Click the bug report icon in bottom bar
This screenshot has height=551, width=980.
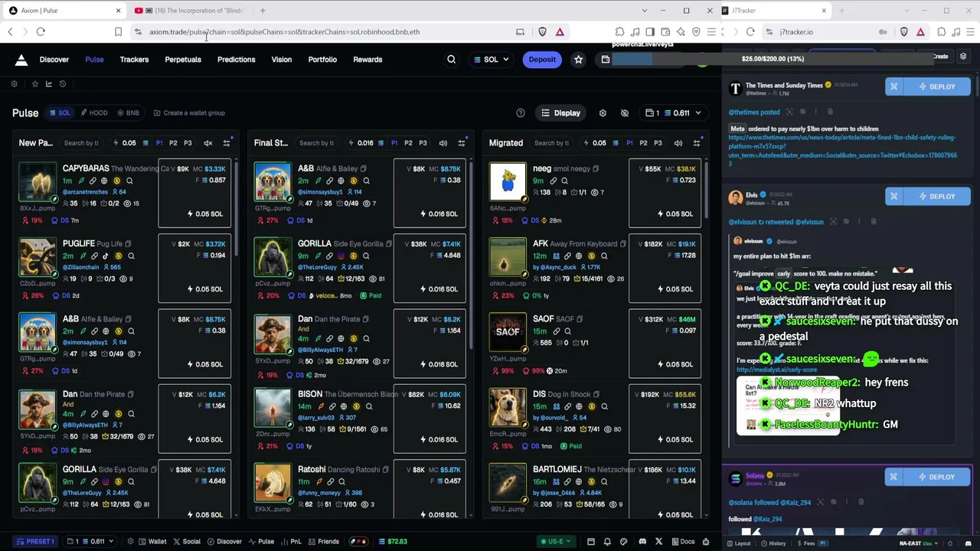706,542
